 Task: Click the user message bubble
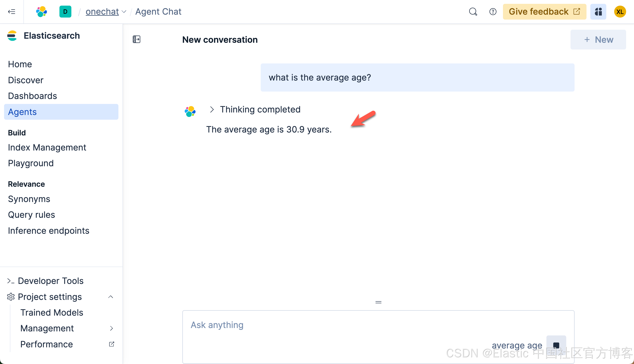tap(417, 77)
